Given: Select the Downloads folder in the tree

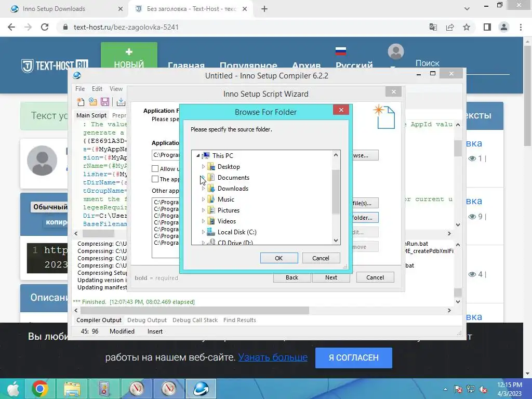Looking at the screenshot, I should point(233,188).
